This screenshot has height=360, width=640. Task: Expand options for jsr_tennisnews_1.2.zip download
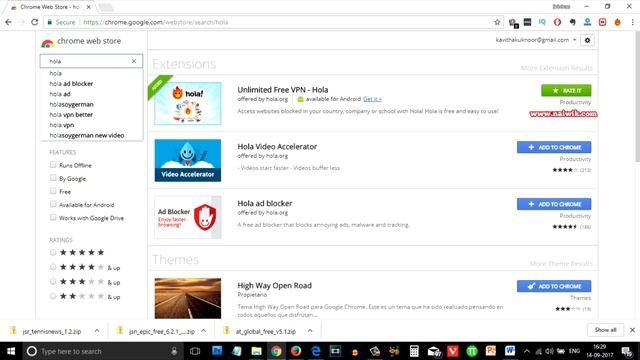pyautogui.click(x=97, y=331)
